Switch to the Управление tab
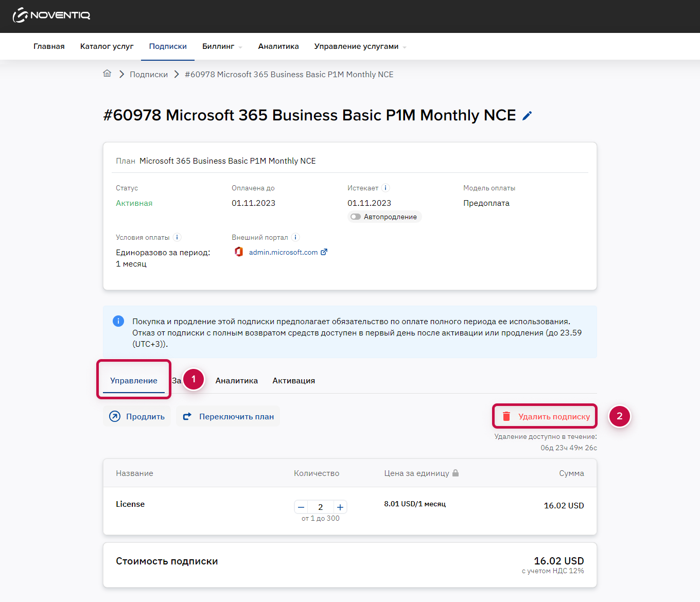Viewport: 700px width, 602px height. point(134,381)
